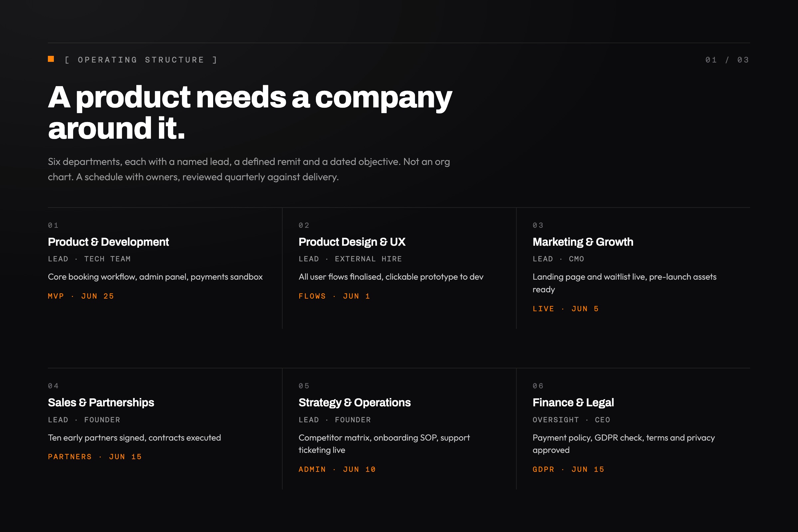Image resolution: width=798 pixels, height=532 pixels.
Task: Open the Product & Development card title
Action: click(x=108, y=242)
